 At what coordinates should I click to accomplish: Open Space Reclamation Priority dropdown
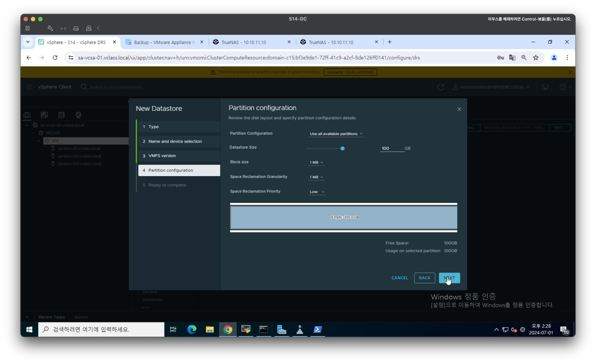(317, 192)
